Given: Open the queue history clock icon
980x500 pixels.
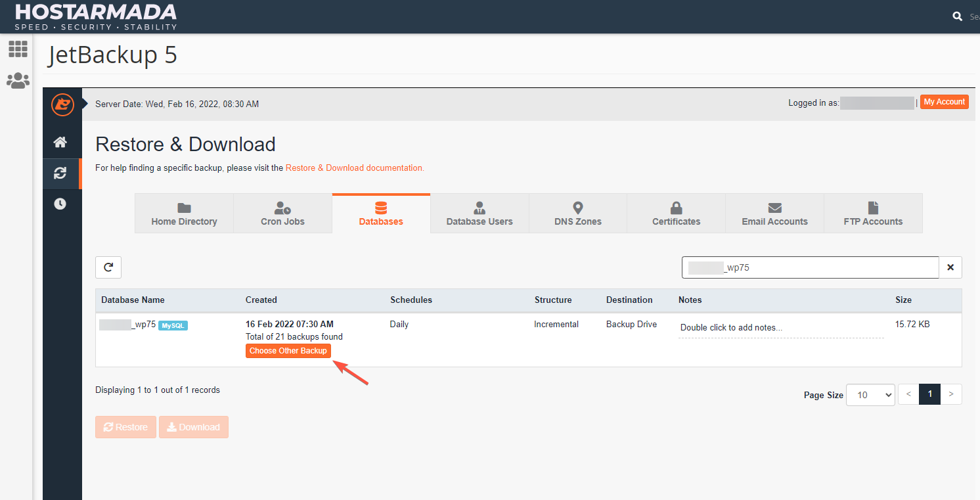Looking at the screenshot, I should [61, 204].
